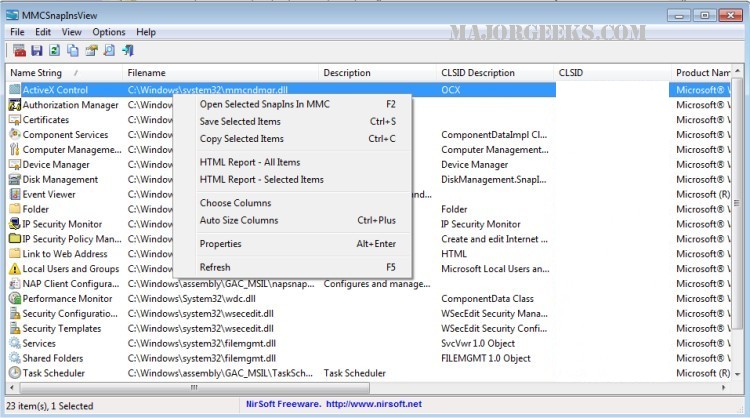
Task: Click the horizontal scrollbar thumb
Action: point(194,387)
